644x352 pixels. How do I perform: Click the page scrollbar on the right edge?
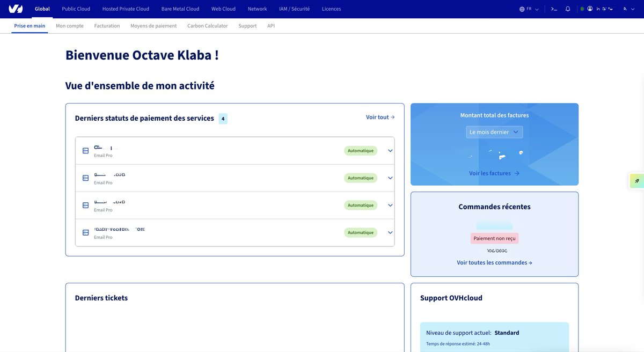642,80
